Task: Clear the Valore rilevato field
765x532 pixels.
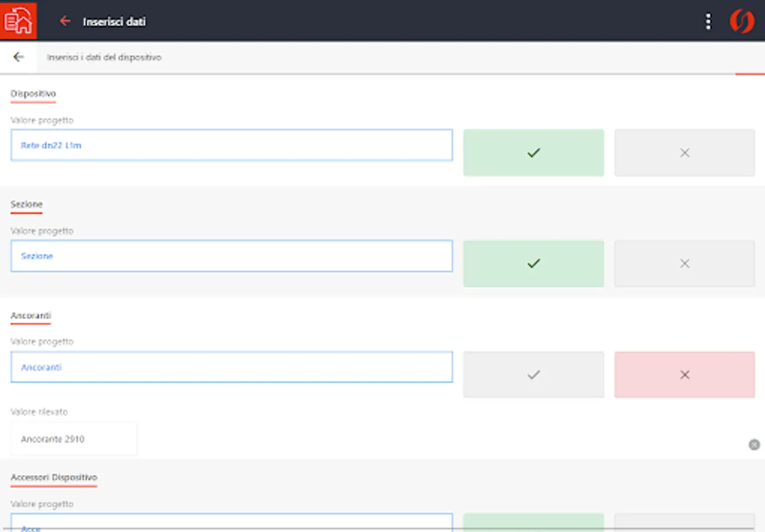Action: 754,445
